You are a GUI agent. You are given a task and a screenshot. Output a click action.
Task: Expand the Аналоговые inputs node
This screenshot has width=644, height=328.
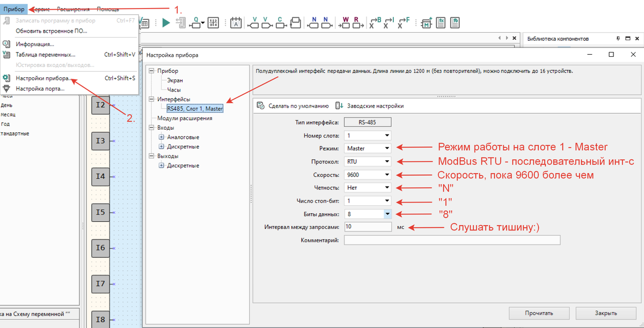pos(162,137)
